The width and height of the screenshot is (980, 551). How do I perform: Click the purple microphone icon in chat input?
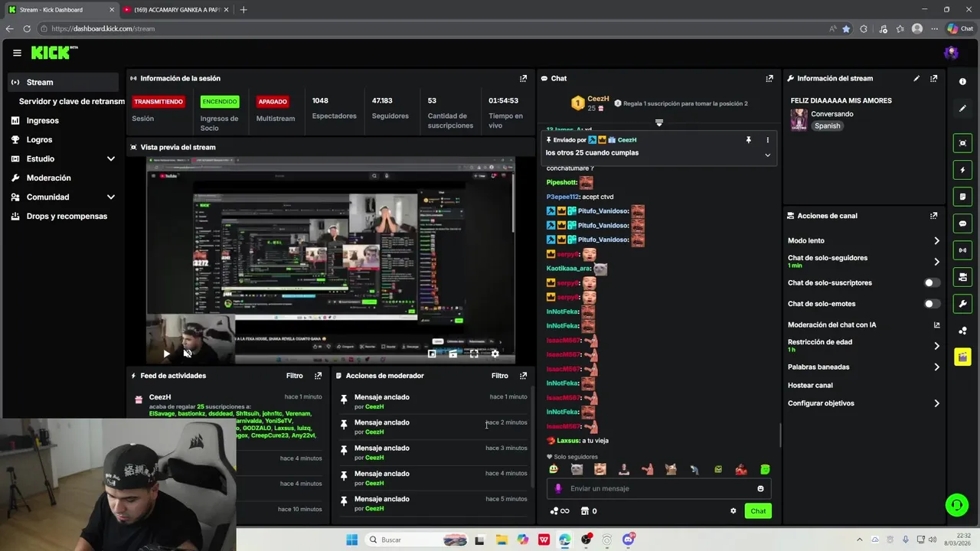click(x=558, y=488)
